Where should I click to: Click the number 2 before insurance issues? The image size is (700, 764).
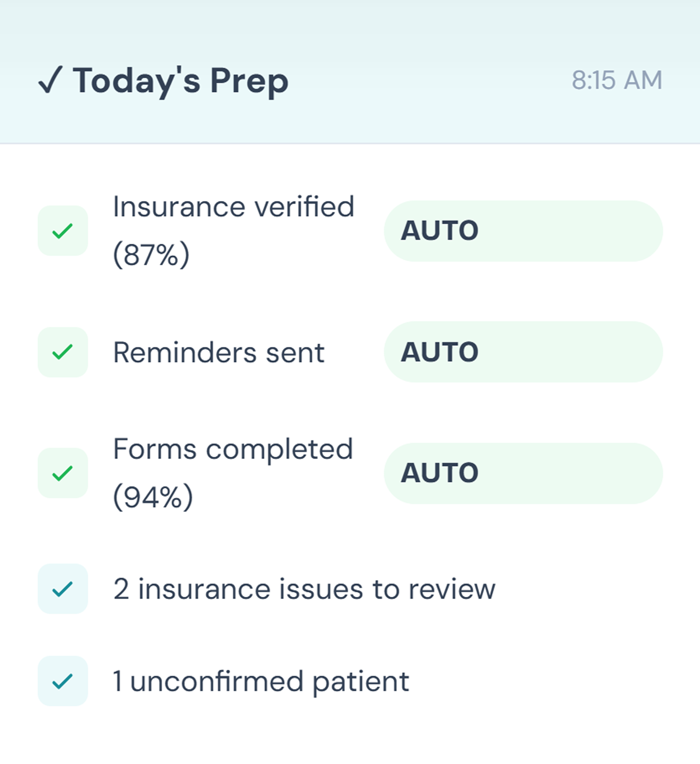coord(121,589)
